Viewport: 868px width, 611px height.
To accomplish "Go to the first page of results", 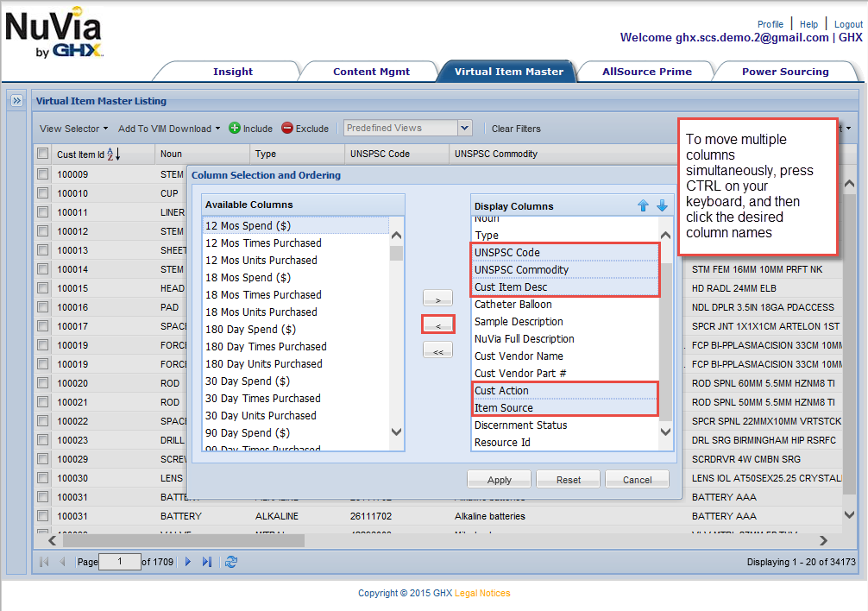I will tap(44, 562).
